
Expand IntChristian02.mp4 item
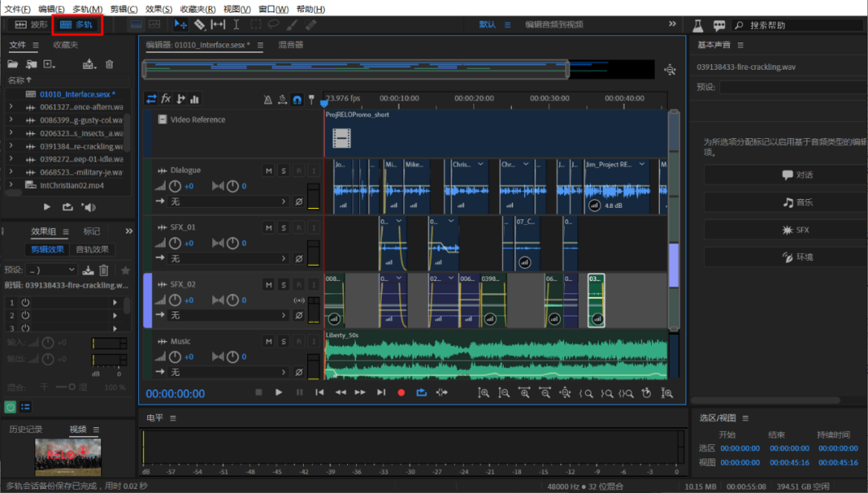(10, 185)
